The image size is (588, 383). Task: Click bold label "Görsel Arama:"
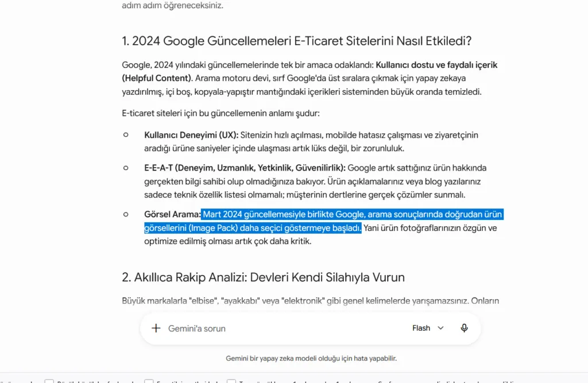coord(172,214)
